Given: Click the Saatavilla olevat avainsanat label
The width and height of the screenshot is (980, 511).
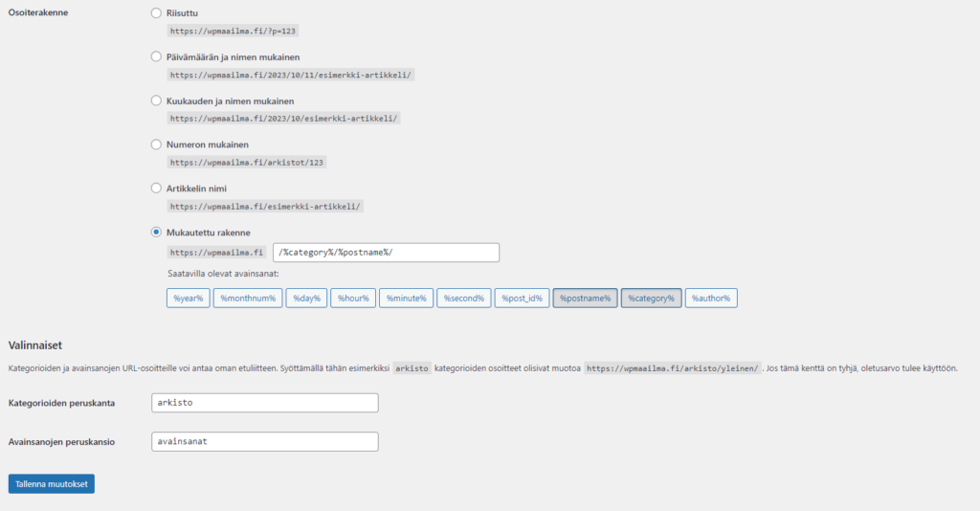Looking at the screenshot, I should tap(223, 274).
